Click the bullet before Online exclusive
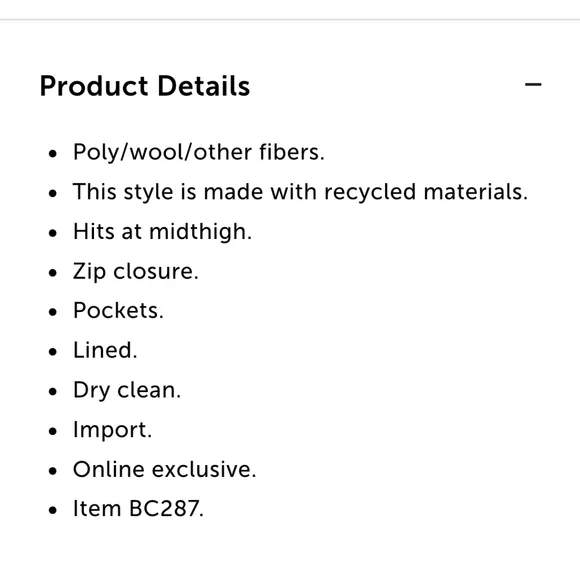The width and height of the screenshot is (580, 580). tap(53, 471)
